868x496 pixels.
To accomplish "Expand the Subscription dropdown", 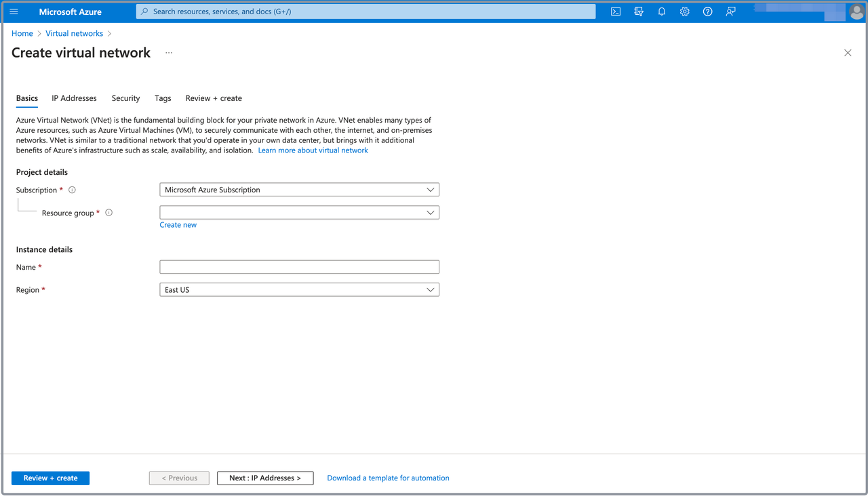I will click(x=299, y=190).
